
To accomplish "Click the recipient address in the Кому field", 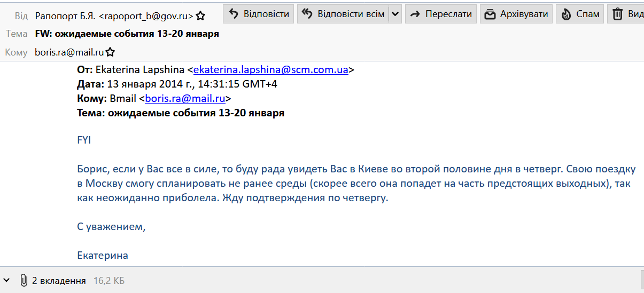I will 69,52.
